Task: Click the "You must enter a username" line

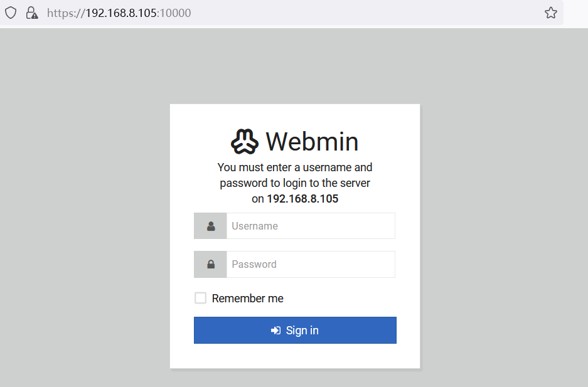Action: (x=295, y=167)
